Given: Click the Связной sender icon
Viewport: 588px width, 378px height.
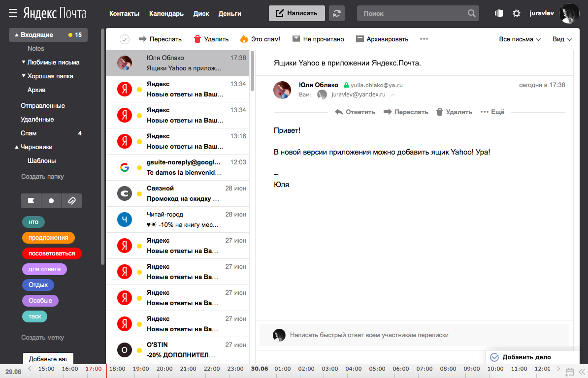Looking at the screenshot, I should point(125,193).
